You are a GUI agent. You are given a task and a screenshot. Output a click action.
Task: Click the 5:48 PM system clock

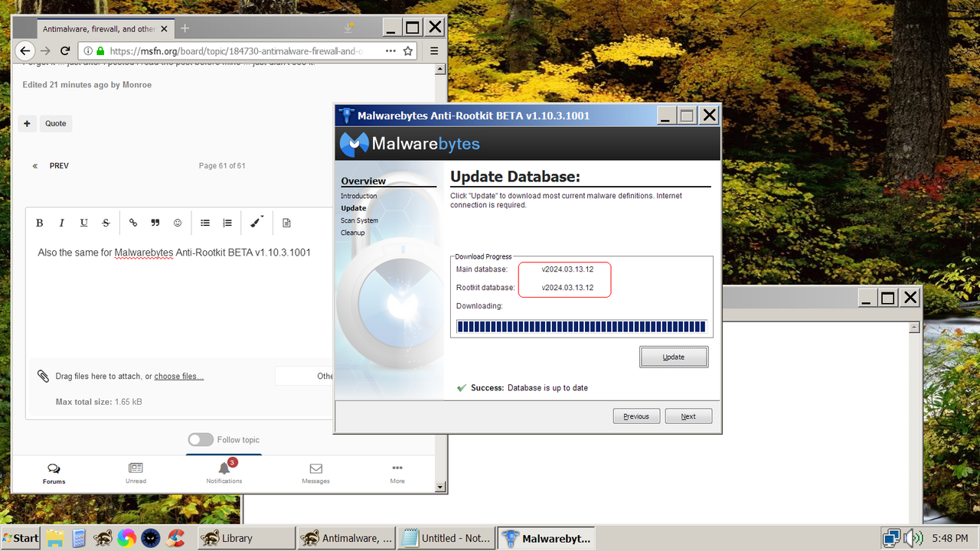click(x=949, y=538)
